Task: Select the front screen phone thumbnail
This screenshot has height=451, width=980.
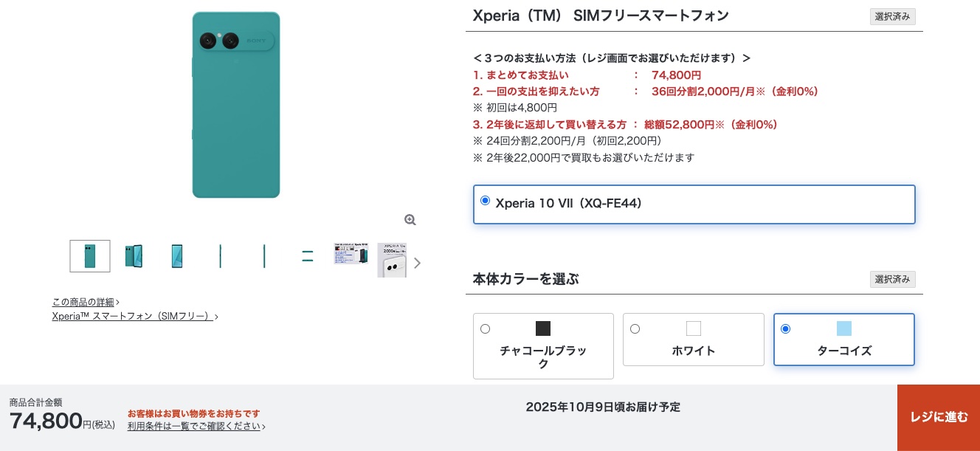Action: (x=177, y=256)
